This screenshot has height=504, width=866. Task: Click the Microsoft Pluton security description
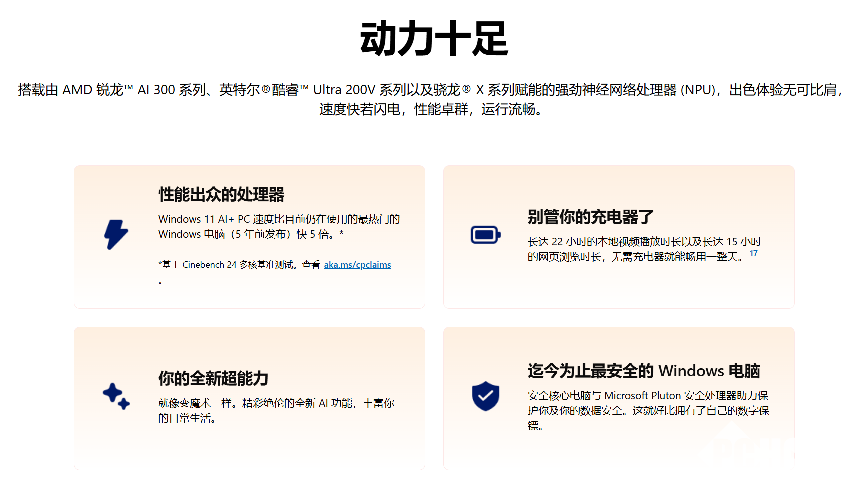coord(648,410)
